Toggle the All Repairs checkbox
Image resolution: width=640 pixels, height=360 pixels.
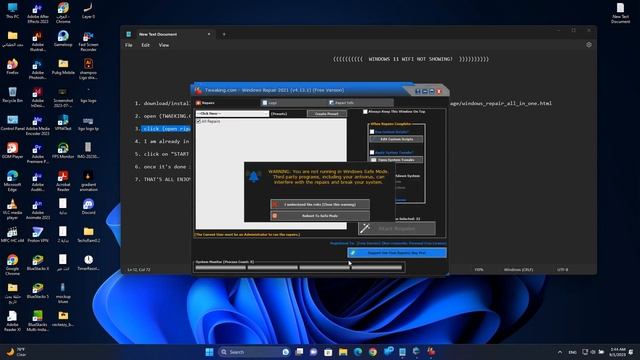point(199,122)
